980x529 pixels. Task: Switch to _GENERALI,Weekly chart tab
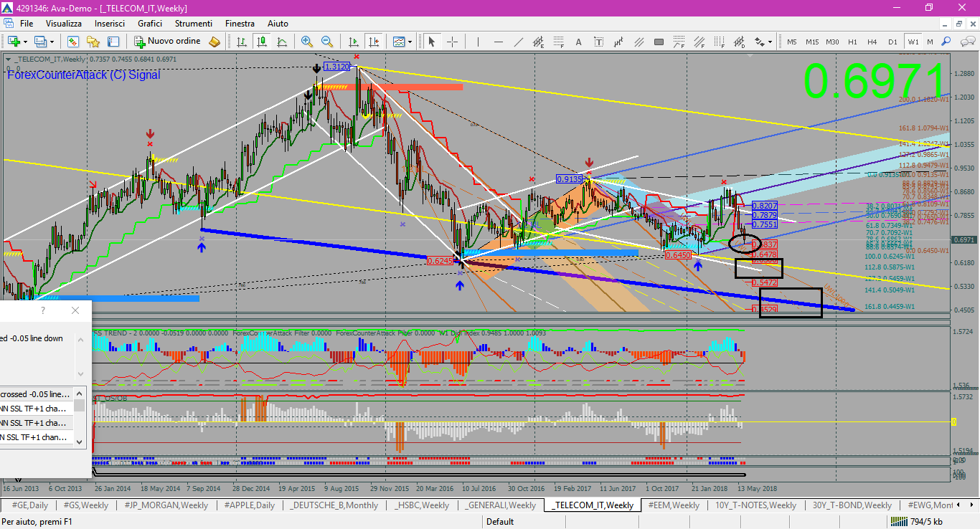[501, 505]
